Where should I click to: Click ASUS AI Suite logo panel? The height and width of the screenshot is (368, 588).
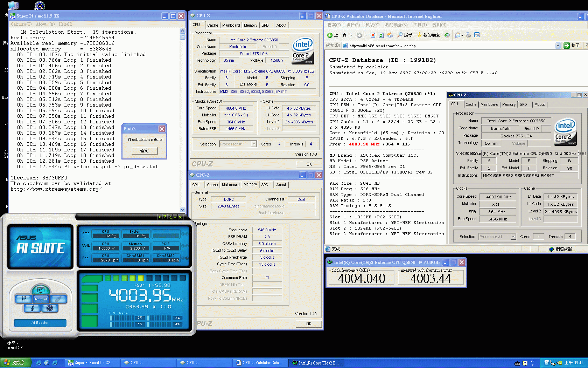tap(41, 247)
